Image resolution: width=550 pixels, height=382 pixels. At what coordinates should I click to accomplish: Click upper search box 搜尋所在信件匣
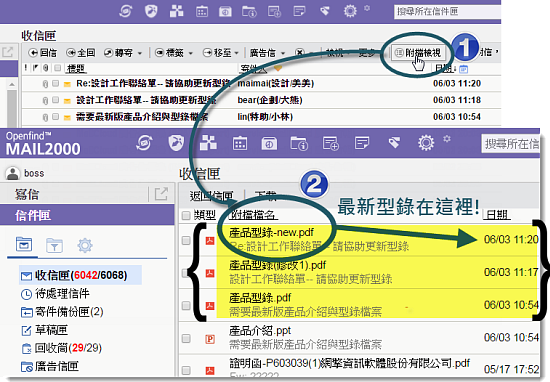[x=447, y=12]
